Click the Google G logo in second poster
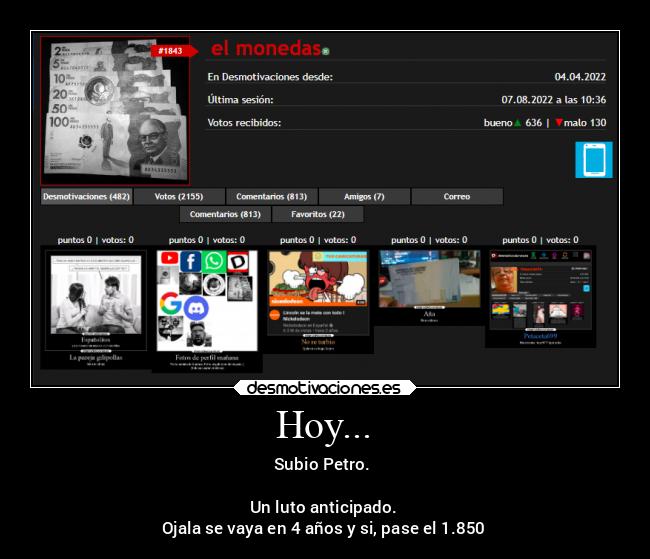This screenshot has height=559, width=650. click(x=171, y=303)
